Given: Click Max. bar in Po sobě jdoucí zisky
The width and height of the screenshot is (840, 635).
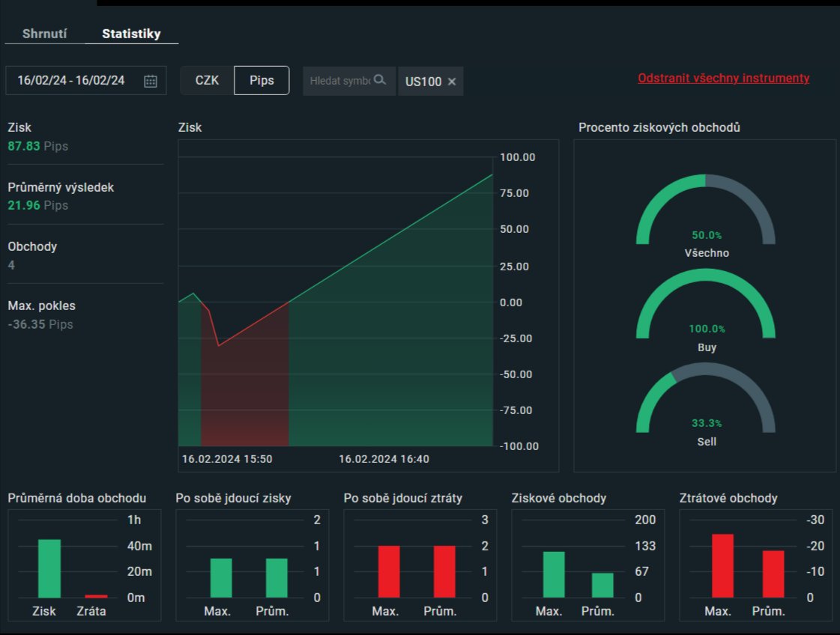Looking at the screenshot, I should pos(221,577).
